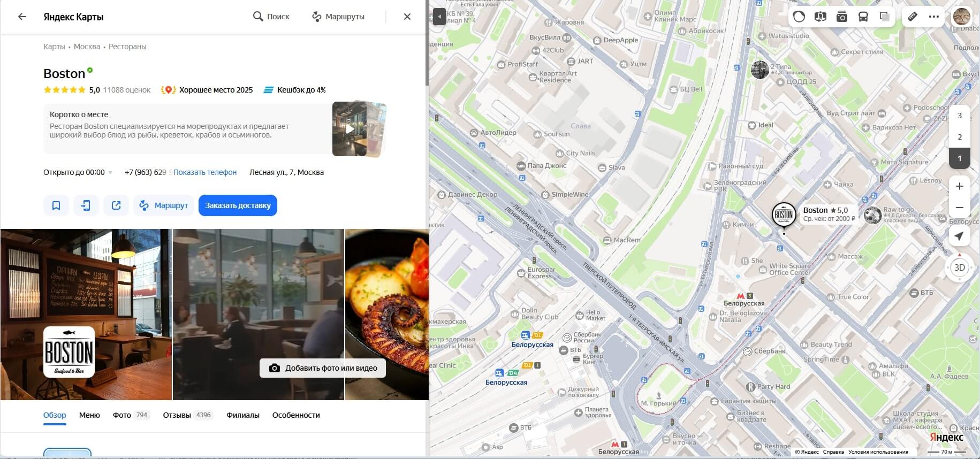Zoom out the map with minus button
Viewport: 980px width, 459px height.
[960, 208]
